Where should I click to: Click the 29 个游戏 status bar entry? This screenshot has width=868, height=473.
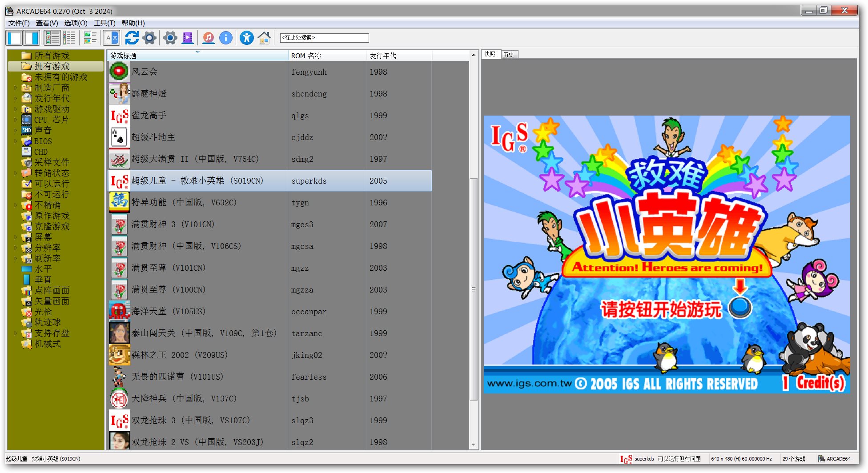coord(794,459)
